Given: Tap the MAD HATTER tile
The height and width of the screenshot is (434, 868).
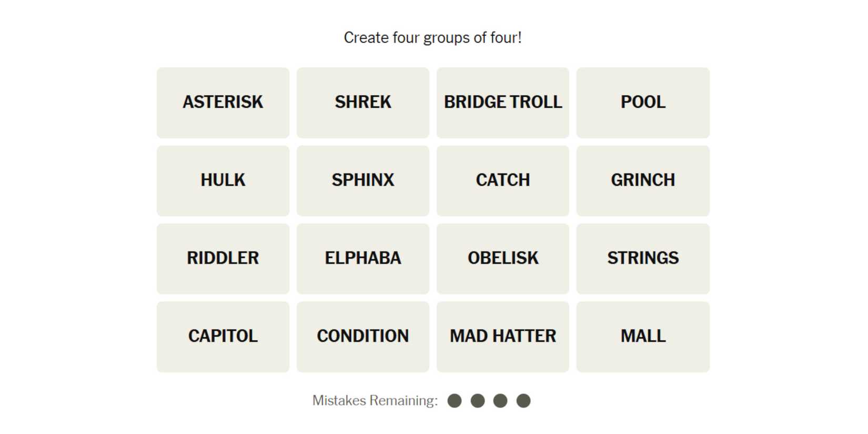Looking at the screenshot, I should 502,336.
